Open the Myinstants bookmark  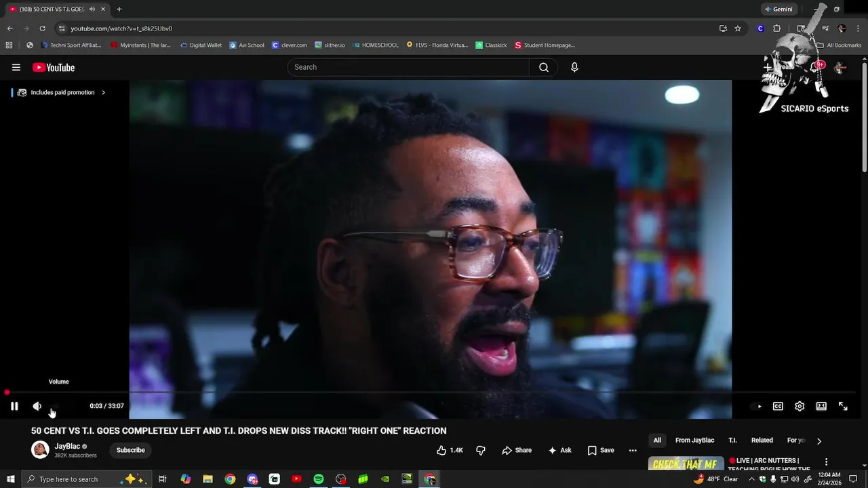point(140,45)
